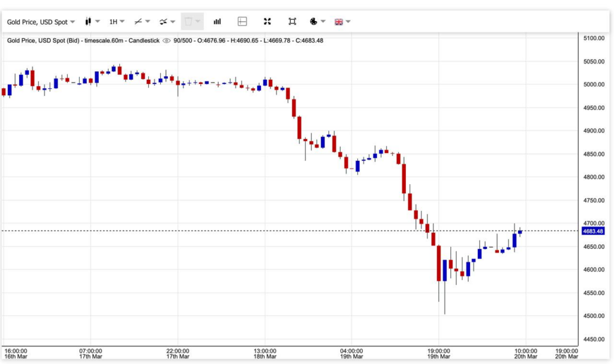The height and width of the screenshot is (364, 614).
Task: Open the candlestick chart type selector
Action: point(92,22)
